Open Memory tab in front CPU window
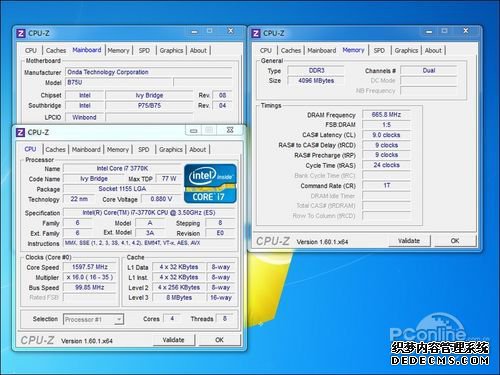The width and height of the screenshot is (500, 375). 118,150
